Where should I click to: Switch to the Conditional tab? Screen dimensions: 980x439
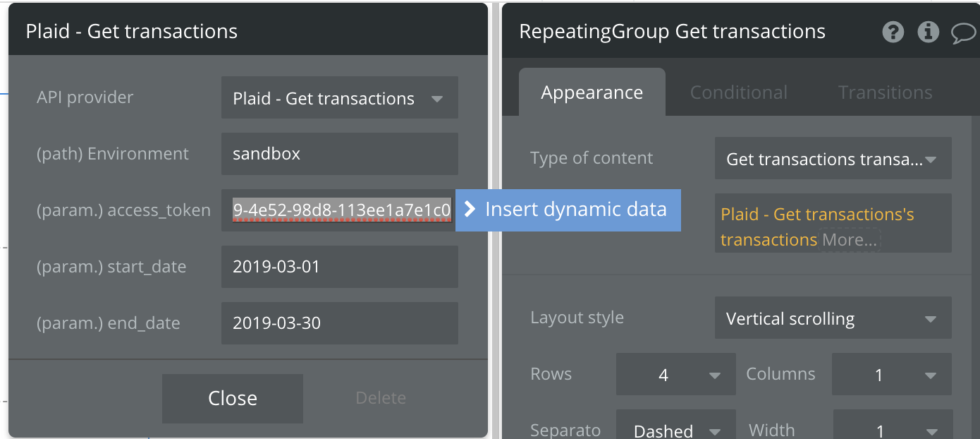[x=738, y=92]
